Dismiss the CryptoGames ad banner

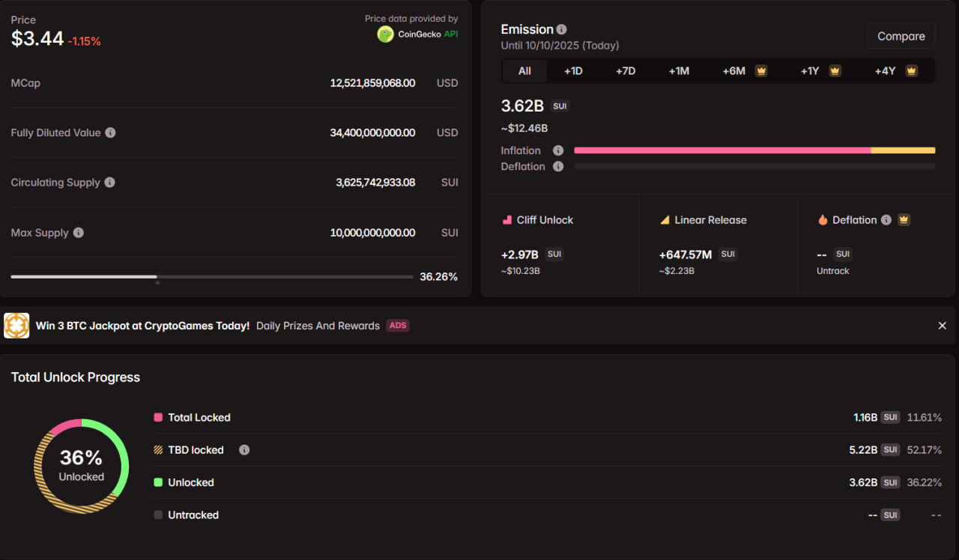(943, 326)
